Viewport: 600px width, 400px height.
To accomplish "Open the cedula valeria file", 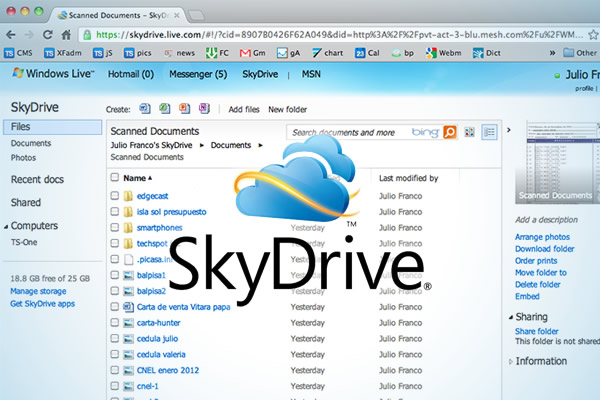I will [161, 354].
